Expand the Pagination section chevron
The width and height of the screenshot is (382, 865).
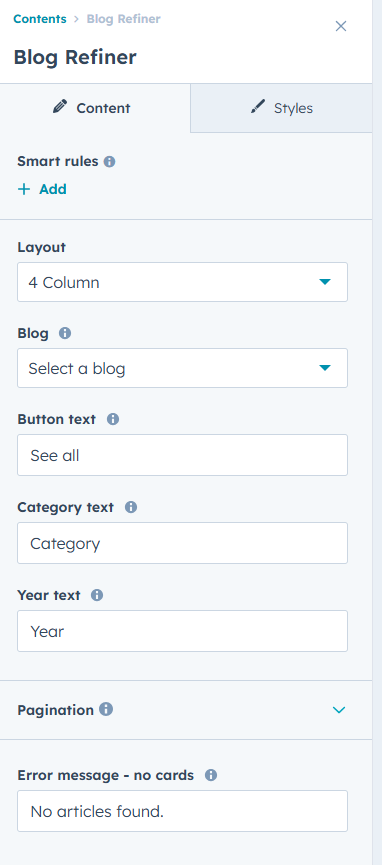(339, 710)
